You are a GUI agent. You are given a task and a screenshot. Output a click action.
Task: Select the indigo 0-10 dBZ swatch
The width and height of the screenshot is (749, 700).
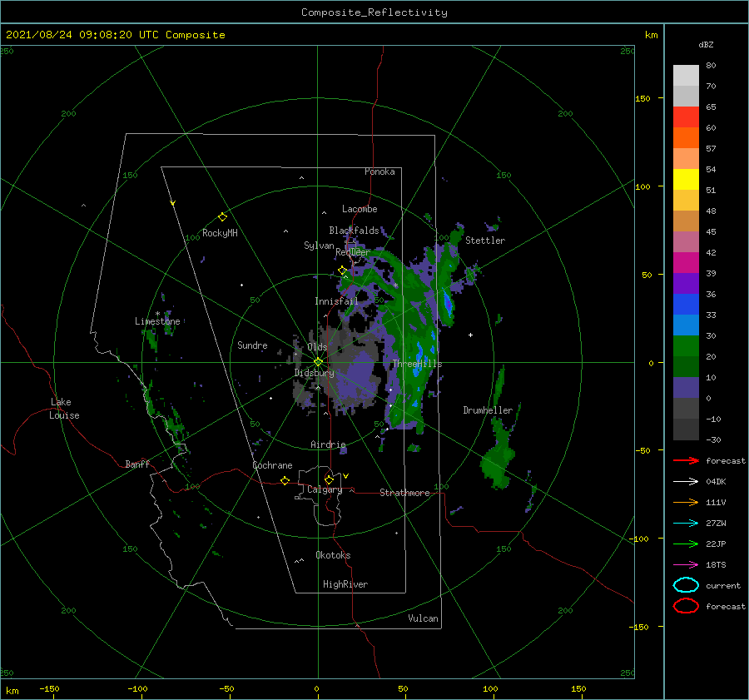pos(686,388)
